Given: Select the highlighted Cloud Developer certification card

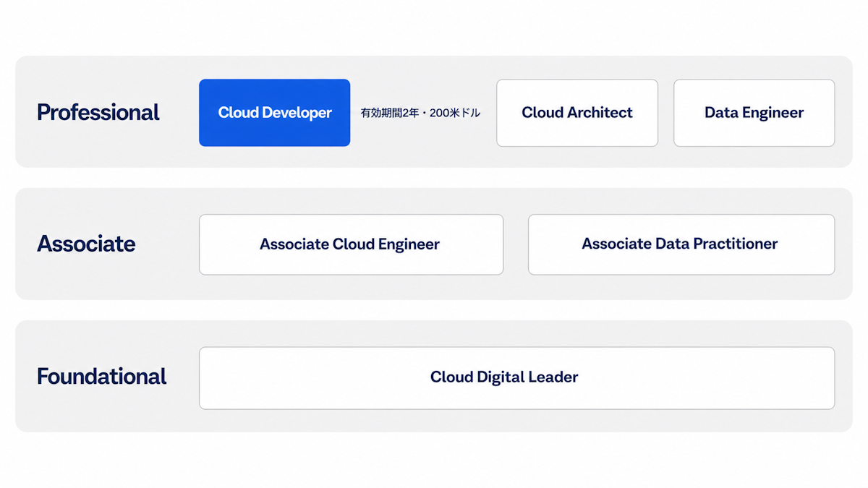Looking at the screenshot, I should (274, 113).
